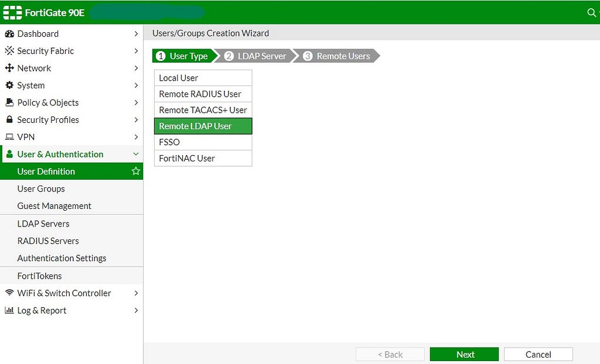Click the Security Profiles lock icon
Screen dimensions: 600x364
point(9,119)
